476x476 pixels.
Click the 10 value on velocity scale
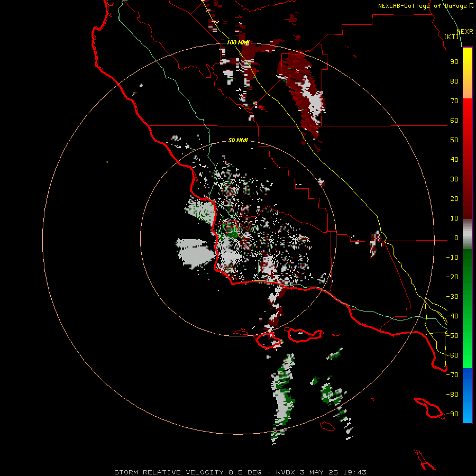(454, 218)
